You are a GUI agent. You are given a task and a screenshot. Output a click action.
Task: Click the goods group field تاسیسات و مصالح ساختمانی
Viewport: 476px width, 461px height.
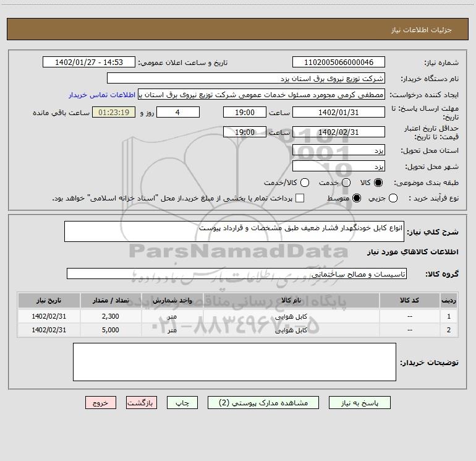[237, 274]
